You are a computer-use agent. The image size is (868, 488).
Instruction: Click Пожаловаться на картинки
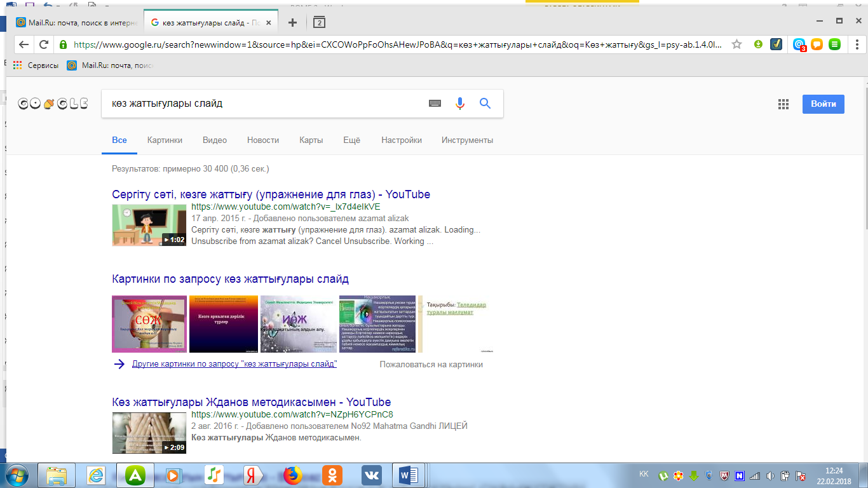coord(431,365)
